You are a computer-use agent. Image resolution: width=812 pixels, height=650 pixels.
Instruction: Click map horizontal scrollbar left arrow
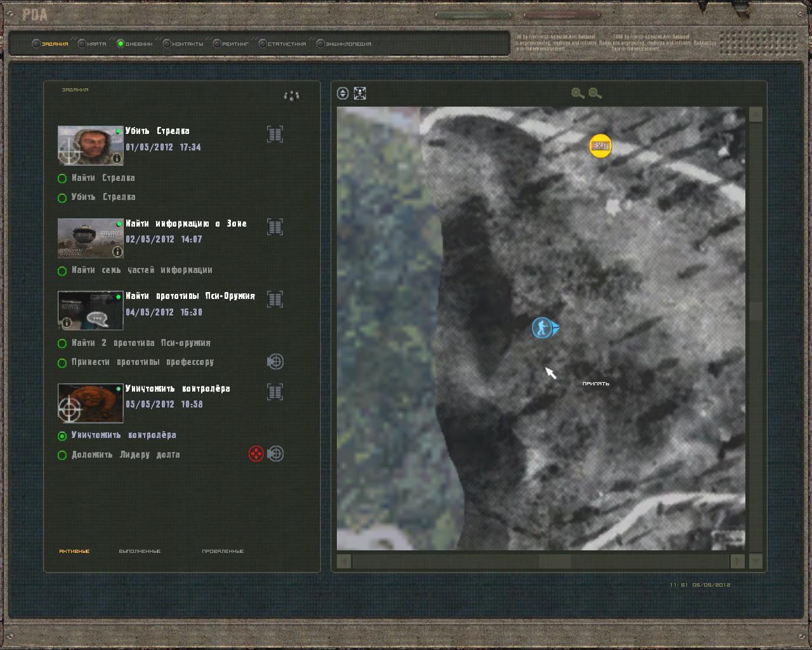[344, 561]
